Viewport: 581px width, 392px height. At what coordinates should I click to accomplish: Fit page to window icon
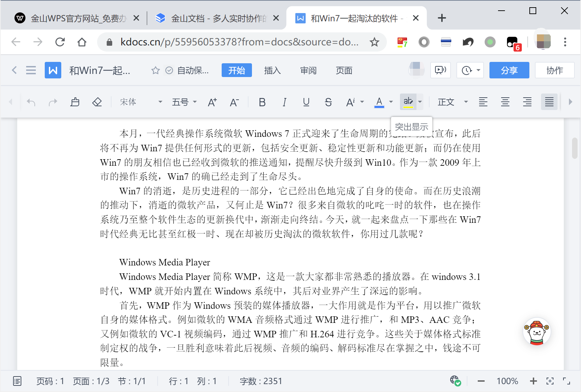pos(550,381)
